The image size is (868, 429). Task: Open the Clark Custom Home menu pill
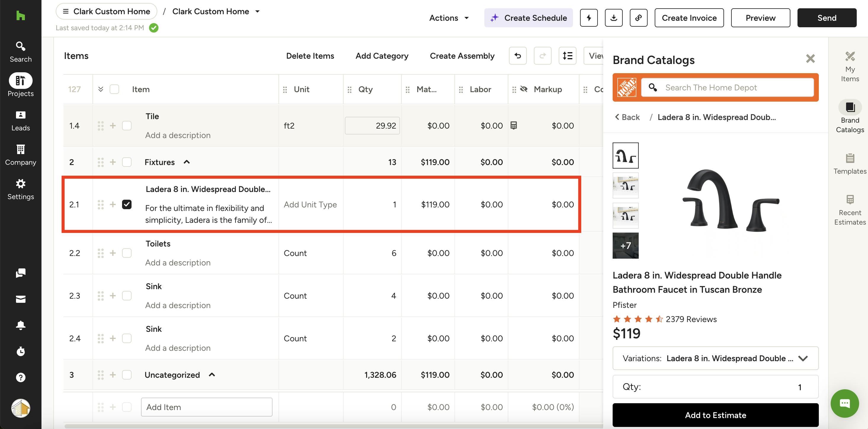[x=106, y=12]
